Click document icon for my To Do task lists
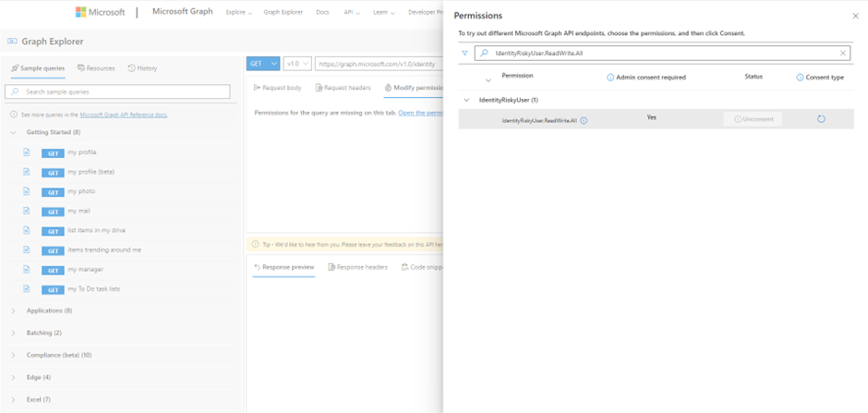The image size is (868, 413). coord(27,289)
